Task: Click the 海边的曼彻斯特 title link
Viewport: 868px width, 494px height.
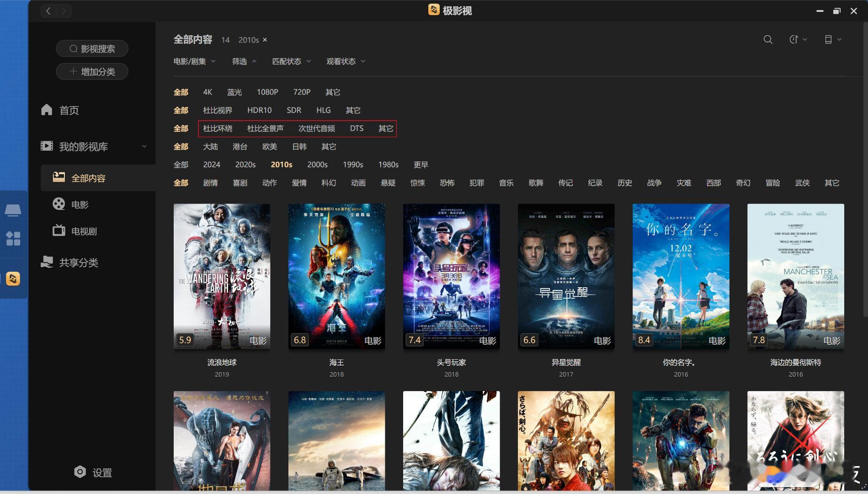Action: (x=795, y=362)
